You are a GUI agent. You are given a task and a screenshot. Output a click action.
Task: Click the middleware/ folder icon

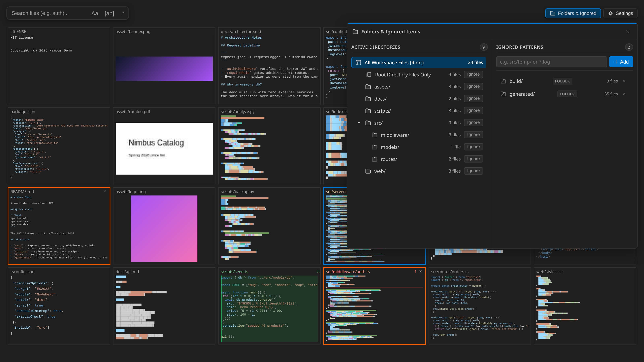pos(375,135)
